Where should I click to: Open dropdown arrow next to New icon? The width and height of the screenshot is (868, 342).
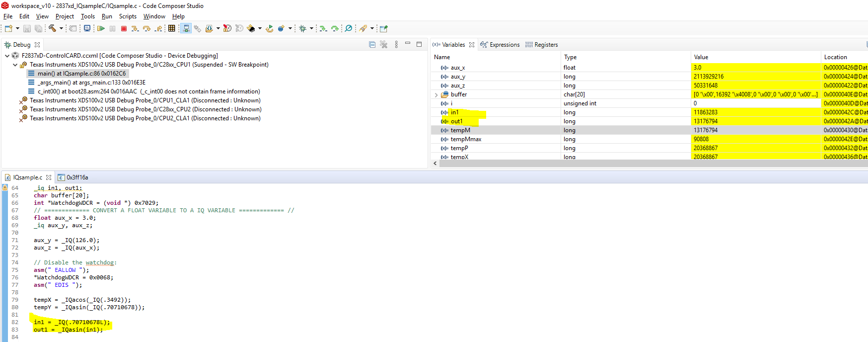[x=17, y=28]
